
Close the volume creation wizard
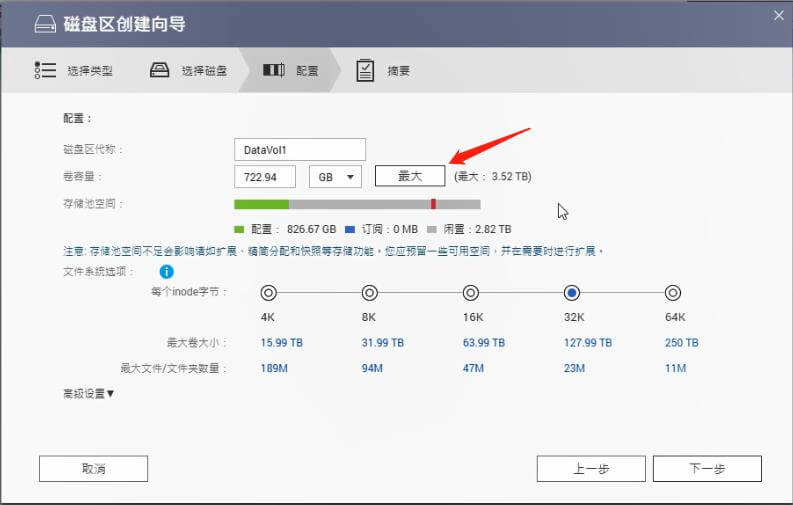(778, 16)
